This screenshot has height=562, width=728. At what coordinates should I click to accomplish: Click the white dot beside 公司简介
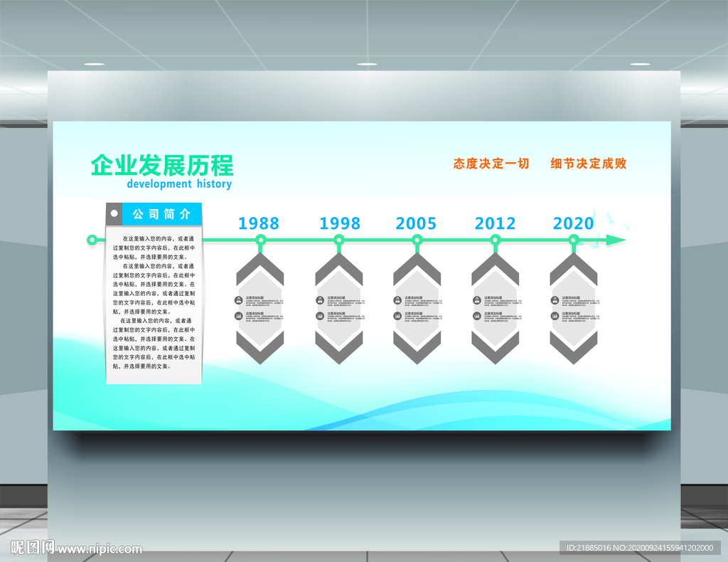pos(114,214)
